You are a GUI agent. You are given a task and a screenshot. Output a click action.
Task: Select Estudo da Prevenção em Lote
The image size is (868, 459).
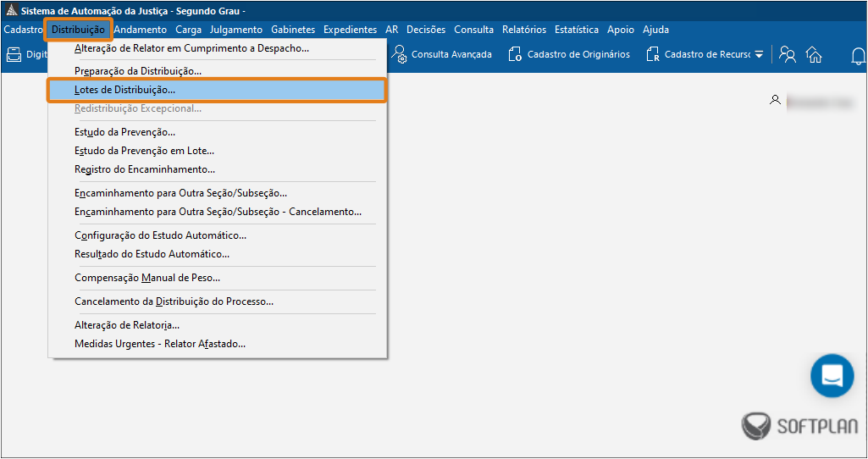(218, 151)
